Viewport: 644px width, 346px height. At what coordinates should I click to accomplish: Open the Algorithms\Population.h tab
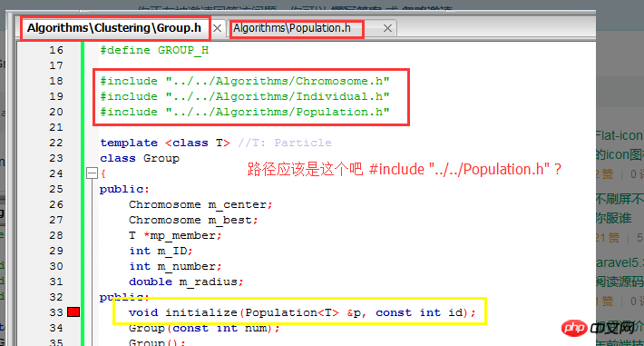click(x=292, y=28)
